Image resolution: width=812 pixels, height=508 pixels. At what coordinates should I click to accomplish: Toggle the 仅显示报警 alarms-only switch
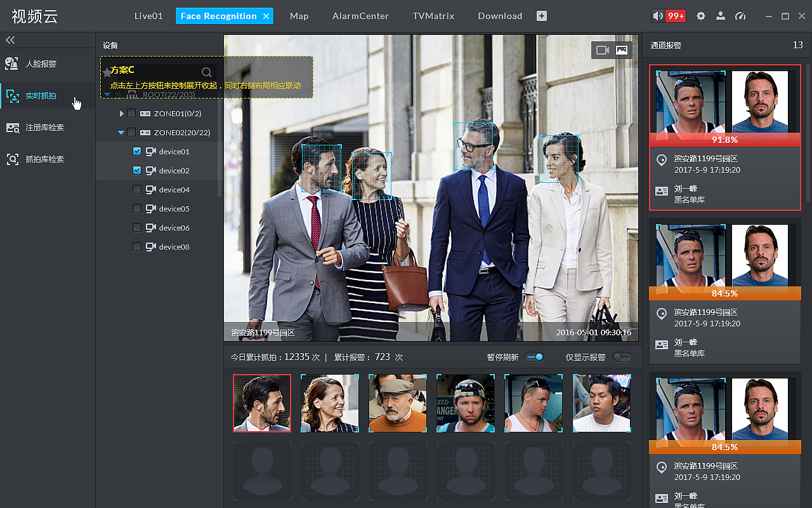click(x=622, y=357)
